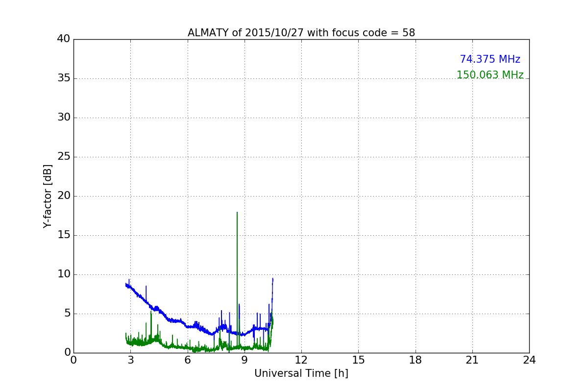The width and height of the screenshot is (588, 392).
Task: Click the x-axis tick label '6'
Action: pyautogui.click(x=188, y=360)
